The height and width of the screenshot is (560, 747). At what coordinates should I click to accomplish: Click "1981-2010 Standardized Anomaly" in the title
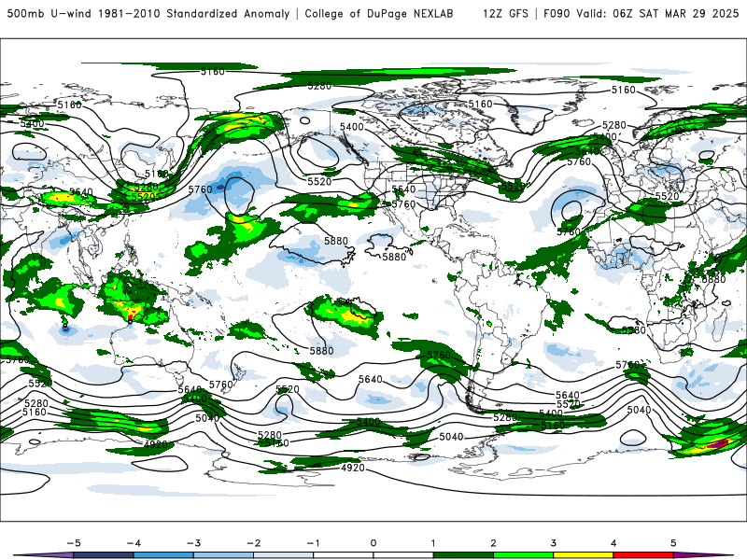pos(194,14)
